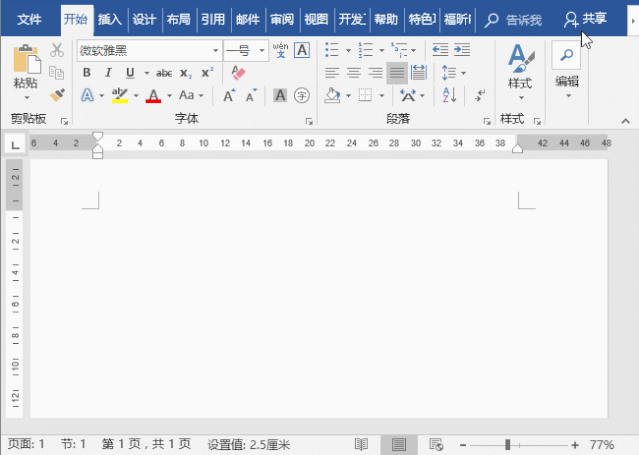Image resolution: width=639 pixels, height=455 pixels.
Task: Toggle italic formatting
Action: click(x=108, y=73)
